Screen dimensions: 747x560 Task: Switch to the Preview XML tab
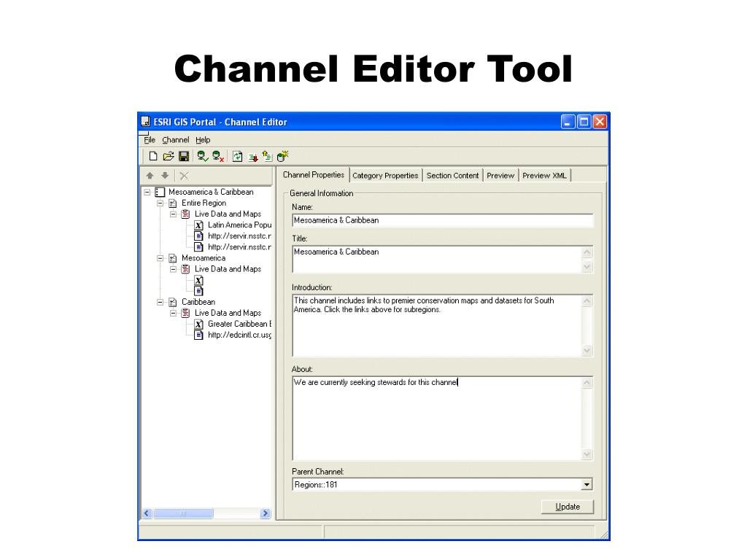[x=544, y=176]
